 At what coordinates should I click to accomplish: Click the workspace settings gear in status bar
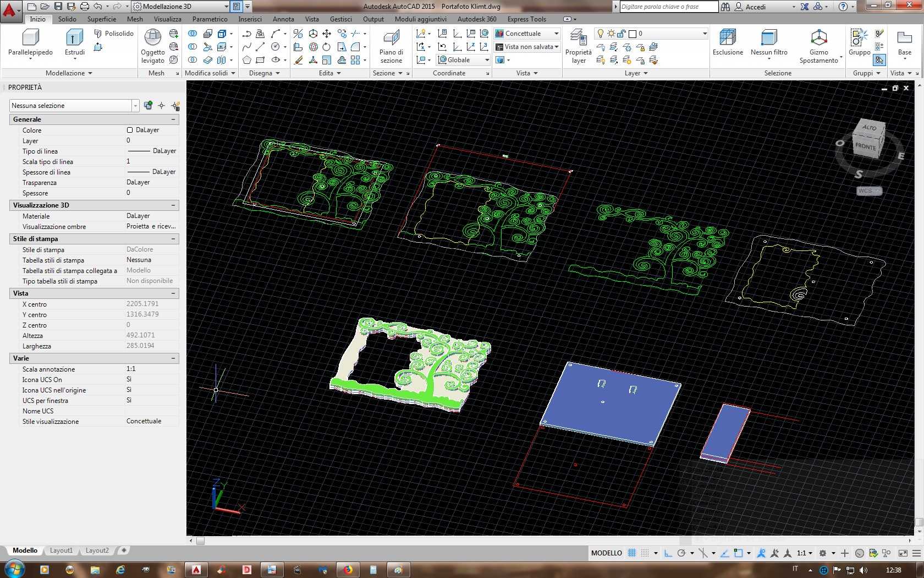(823, 553)
